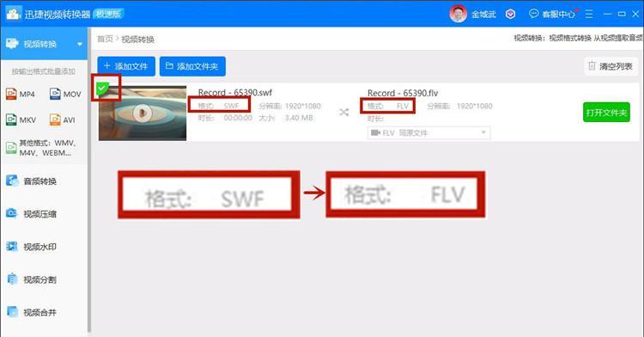Screen dimensions: 644x337
Task: Open the hamburger menu in title bar
Action: click(x=588, y=14)
